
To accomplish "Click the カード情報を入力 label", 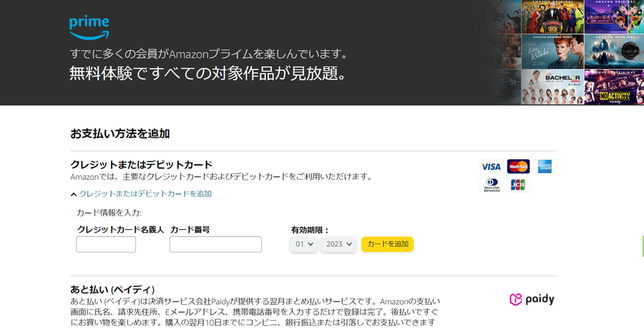I will coord(109,213).
